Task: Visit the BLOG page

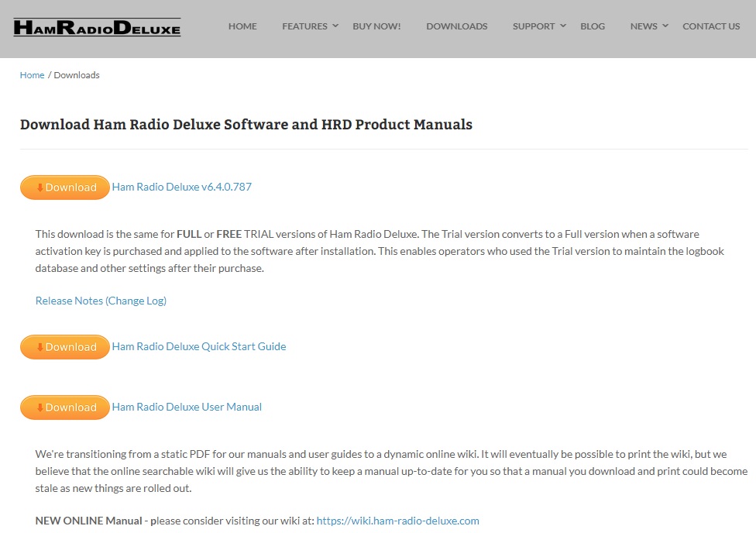Action: tap(593, 26)
